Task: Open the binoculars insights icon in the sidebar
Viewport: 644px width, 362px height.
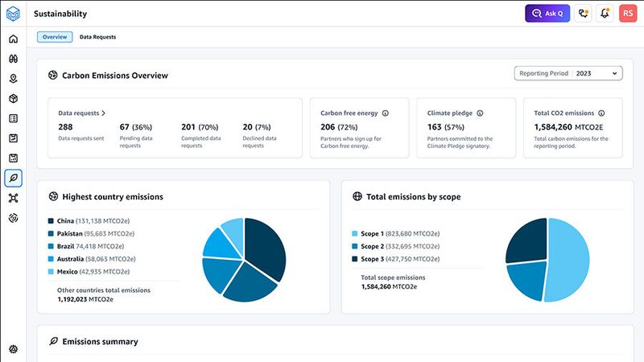Action: (x=13, y=59)
